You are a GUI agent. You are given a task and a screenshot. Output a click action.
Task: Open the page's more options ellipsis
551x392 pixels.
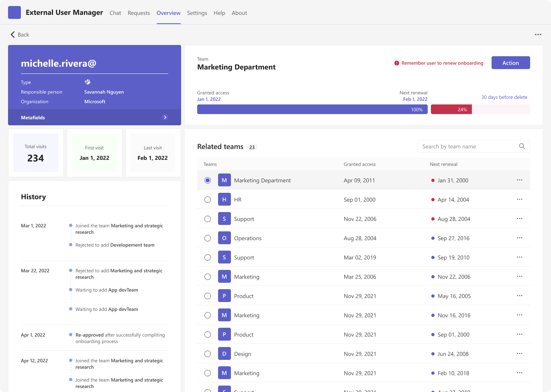(538, 35)
